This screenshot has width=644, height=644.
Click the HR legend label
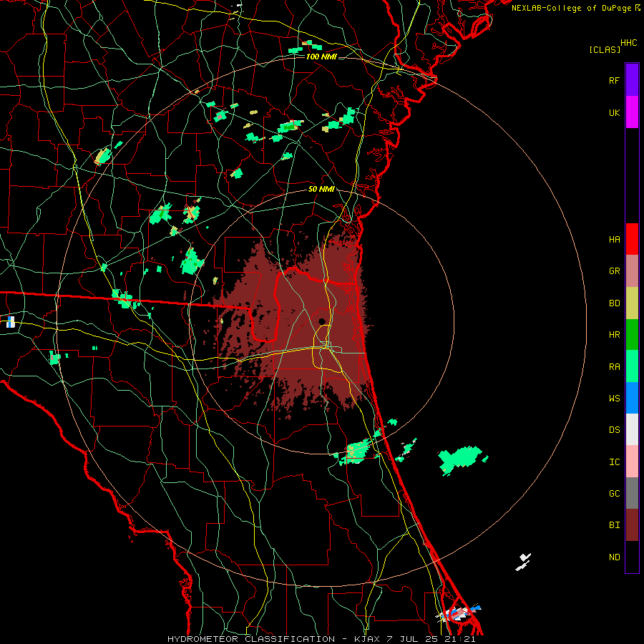click(x=614, y=335)
